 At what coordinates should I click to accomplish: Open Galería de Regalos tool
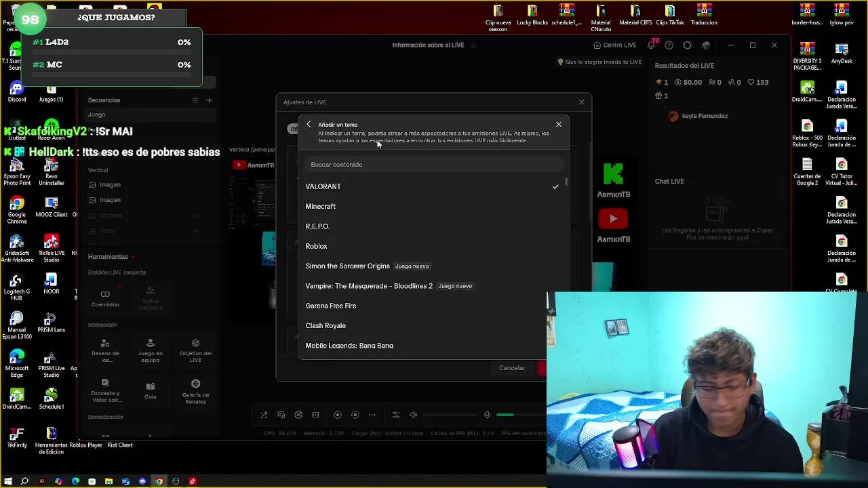(195, 391)
